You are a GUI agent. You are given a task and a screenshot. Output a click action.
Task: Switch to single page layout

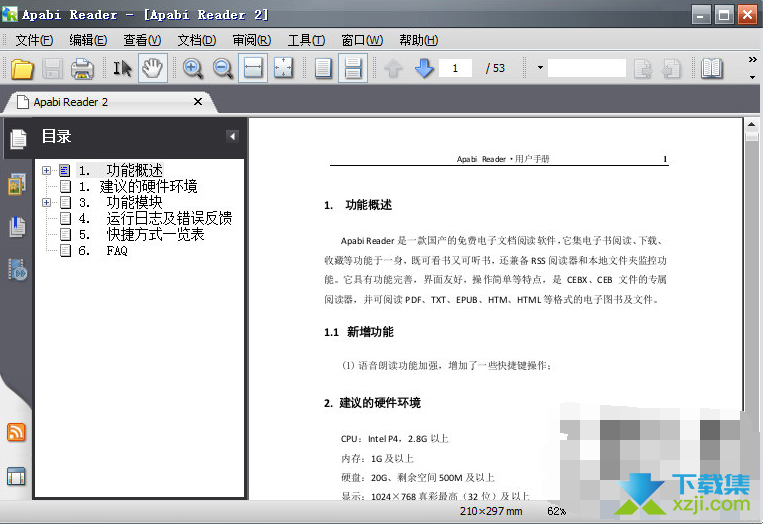tap(323, 69)
